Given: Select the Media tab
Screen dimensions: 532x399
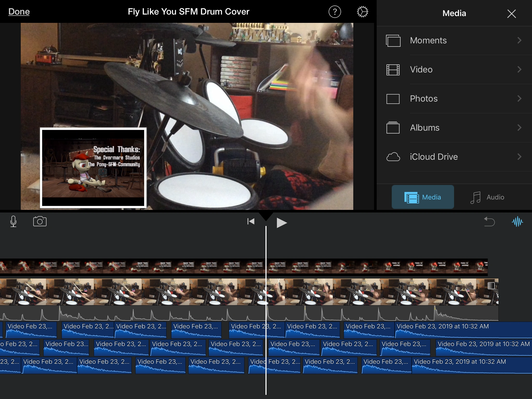Looking at the screenshot, I should 423,197.
